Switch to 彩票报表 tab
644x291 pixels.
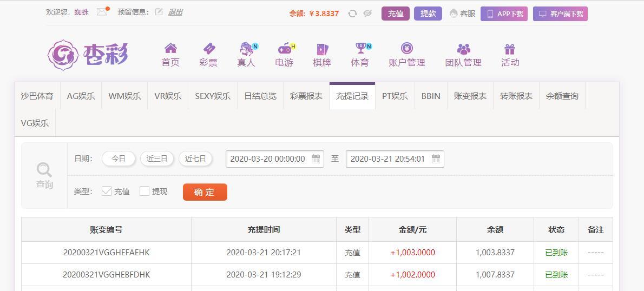[x=306, y=96]
